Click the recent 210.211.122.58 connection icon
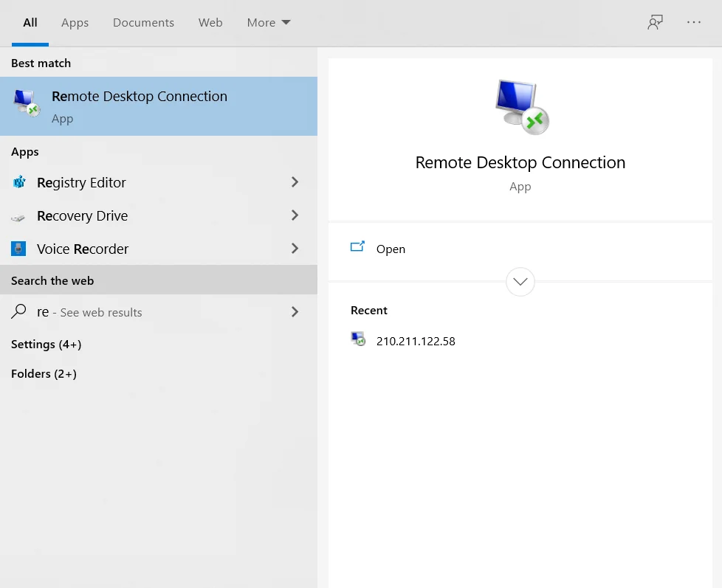 click(x=358, y=339)
